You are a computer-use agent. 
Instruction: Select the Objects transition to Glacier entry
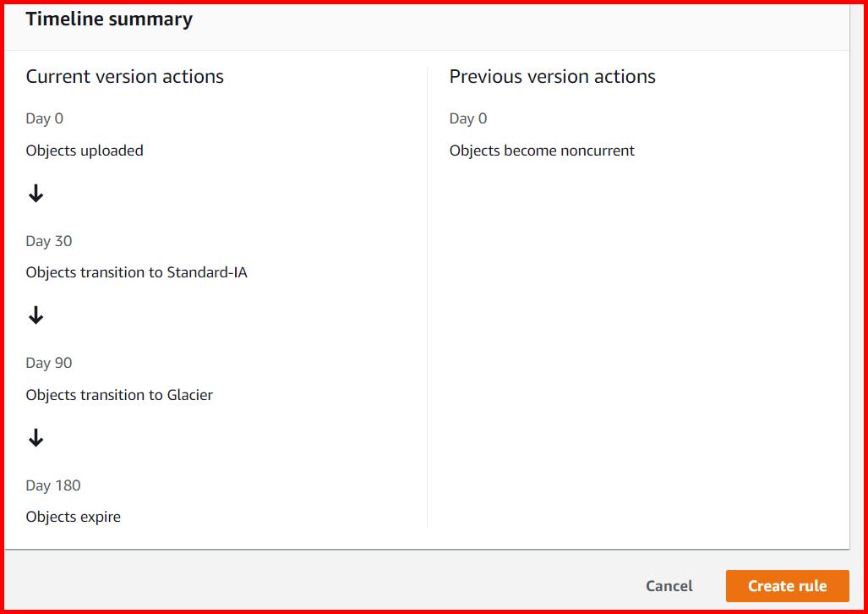pos(119,395)
